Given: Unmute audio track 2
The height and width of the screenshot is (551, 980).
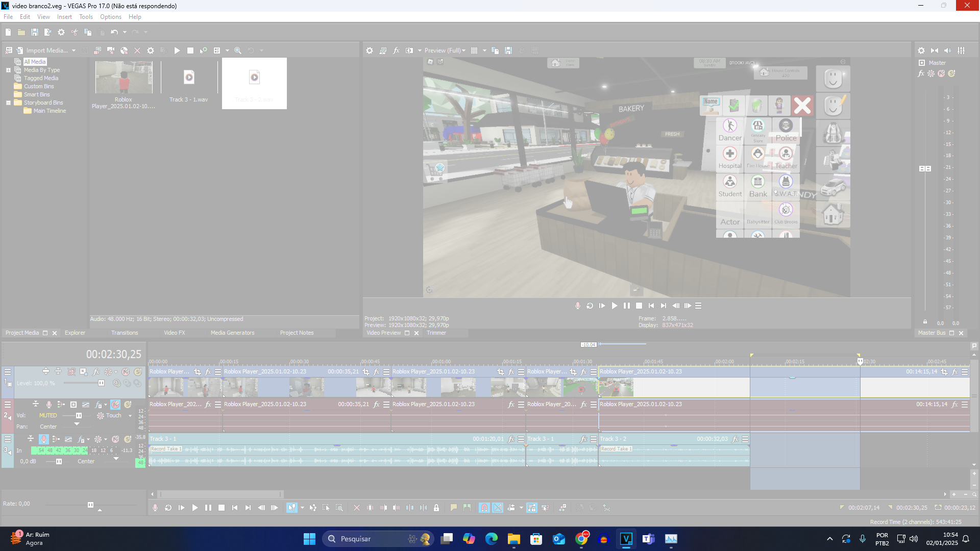Looking at the screenshot, I should (116, 405).
